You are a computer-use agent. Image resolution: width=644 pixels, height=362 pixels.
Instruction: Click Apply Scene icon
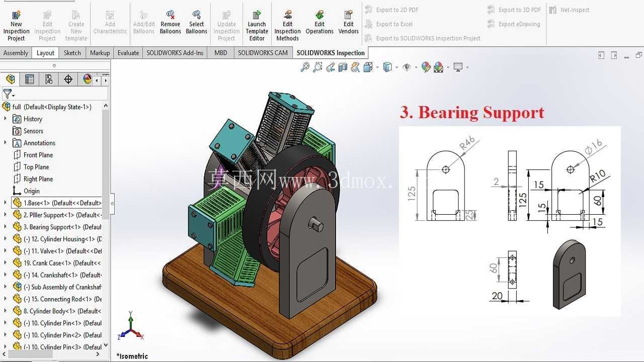tap(438, 67)
